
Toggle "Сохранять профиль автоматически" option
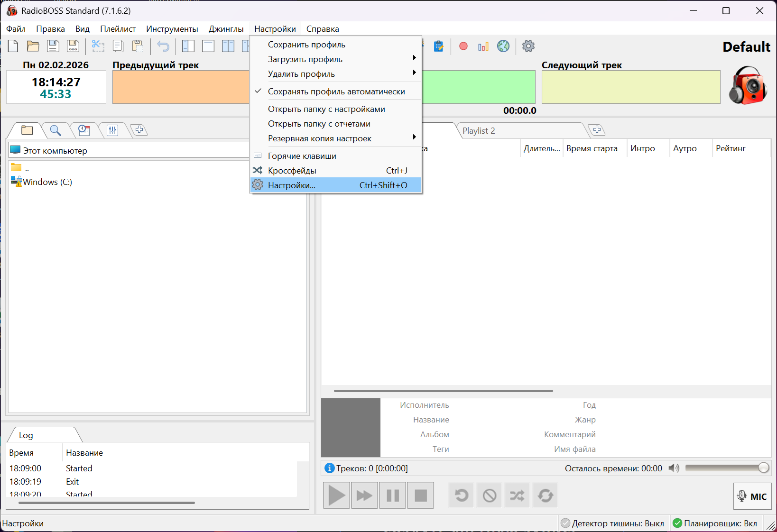click(x=336, y=92)
